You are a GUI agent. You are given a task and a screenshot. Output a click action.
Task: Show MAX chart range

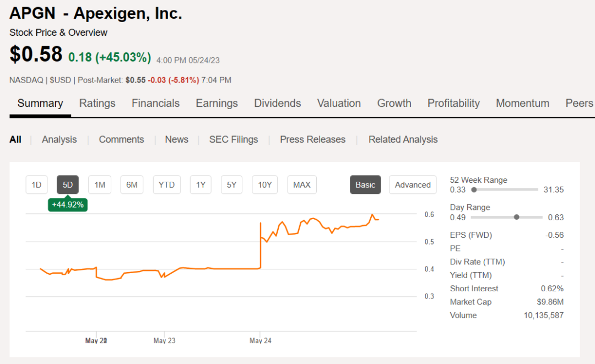pyautogui.click(x=302, y=184)
